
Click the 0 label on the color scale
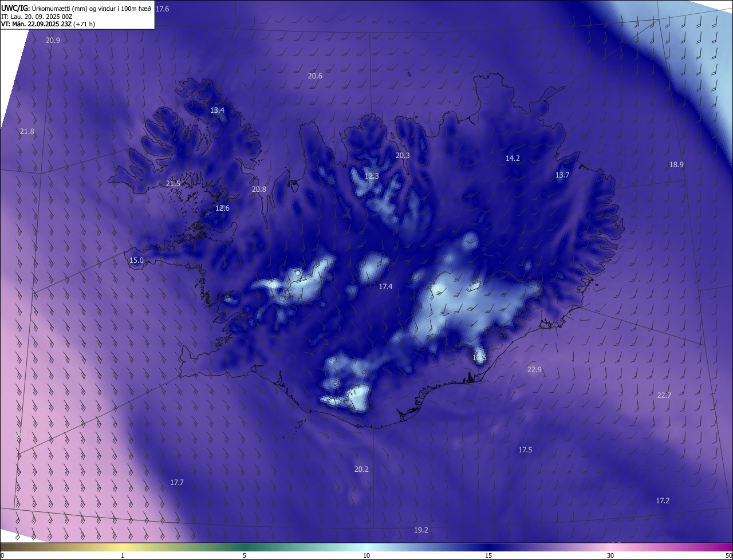point(2,555)
